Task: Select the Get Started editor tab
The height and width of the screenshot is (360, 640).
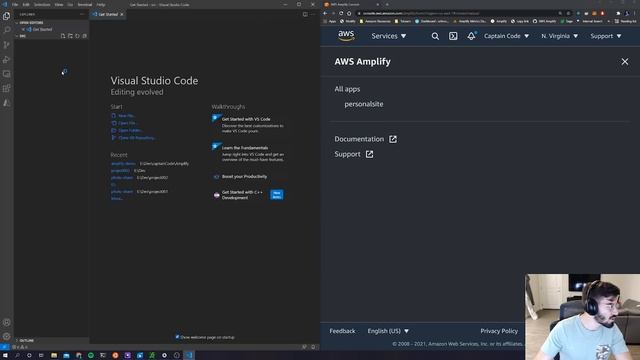Action: [107, 14]
